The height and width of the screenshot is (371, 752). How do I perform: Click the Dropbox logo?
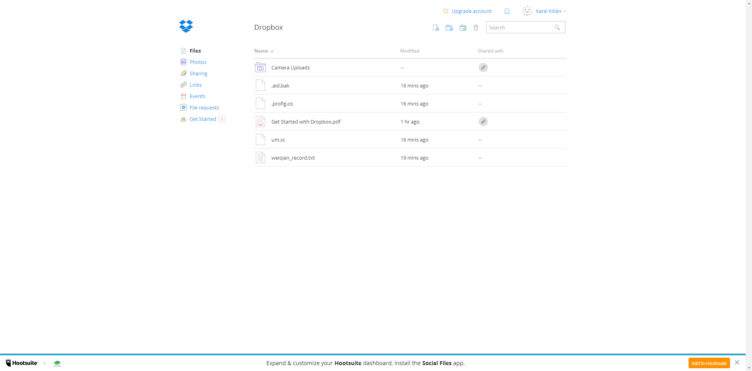click(186, 26)
